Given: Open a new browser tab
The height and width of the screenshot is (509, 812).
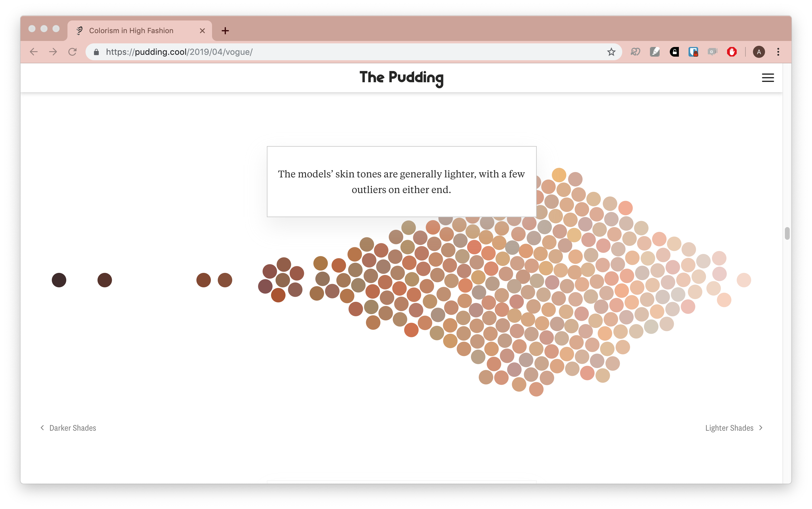Looking at the screenshot, I should click(x=225, y=31).
